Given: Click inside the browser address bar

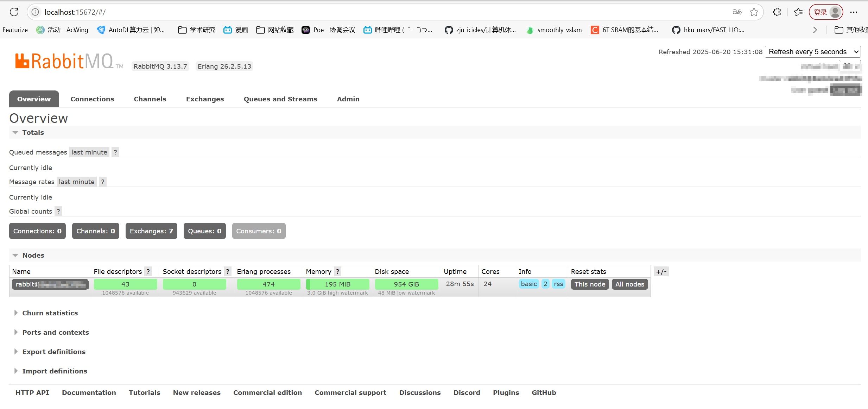Looking at the screenshot, I should point(211,12).
